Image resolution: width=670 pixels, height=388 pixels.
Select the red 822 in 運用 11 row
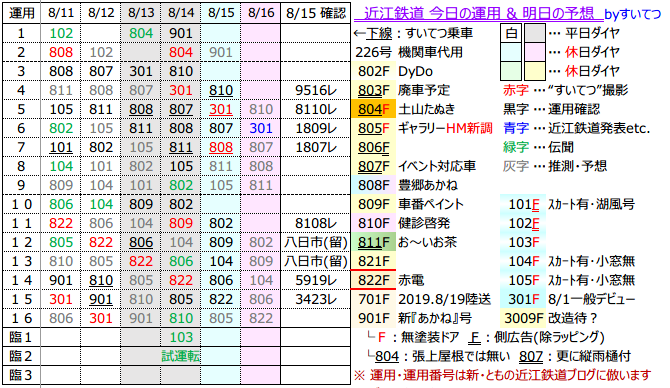pos(61,223)
